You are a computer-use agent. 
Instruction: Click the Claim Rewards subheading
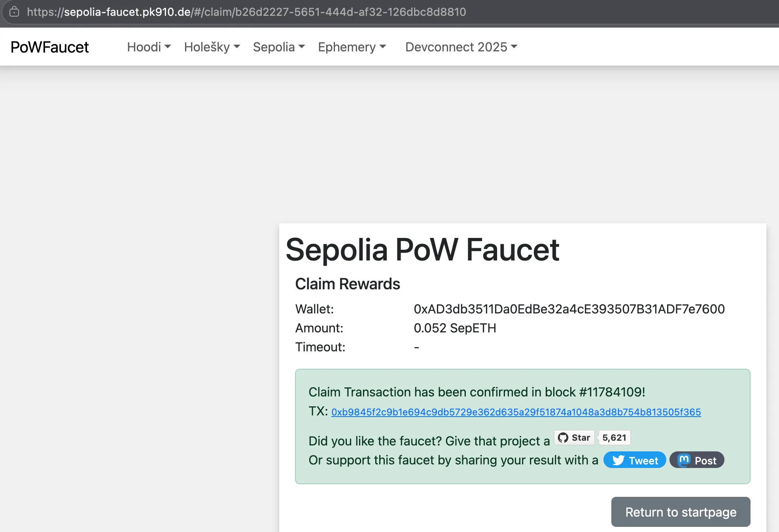[348, 284]
